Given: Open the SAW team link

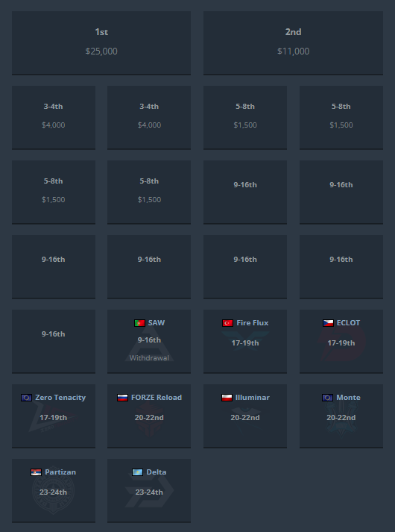Looking at the screenshot, I should (157, 322).
